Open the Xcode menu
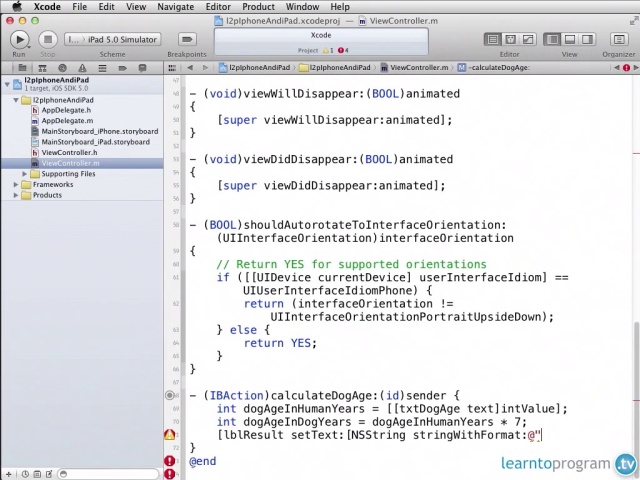Viewport: 640px width, 480px height. [x=47, y=7]
